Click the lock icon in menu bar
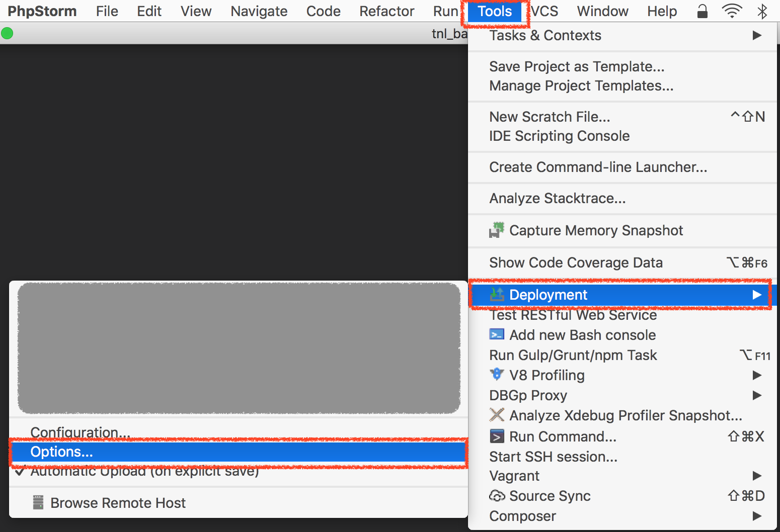Viewport: 780px width, 532px height. pos(702,11)
